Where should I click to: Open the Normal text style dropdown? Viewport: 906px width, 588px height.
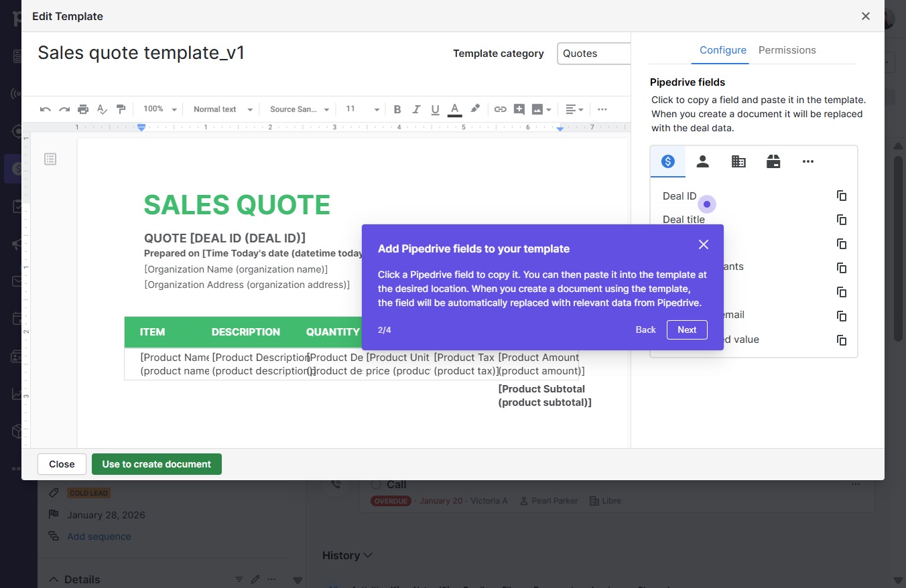coord(223,109)
